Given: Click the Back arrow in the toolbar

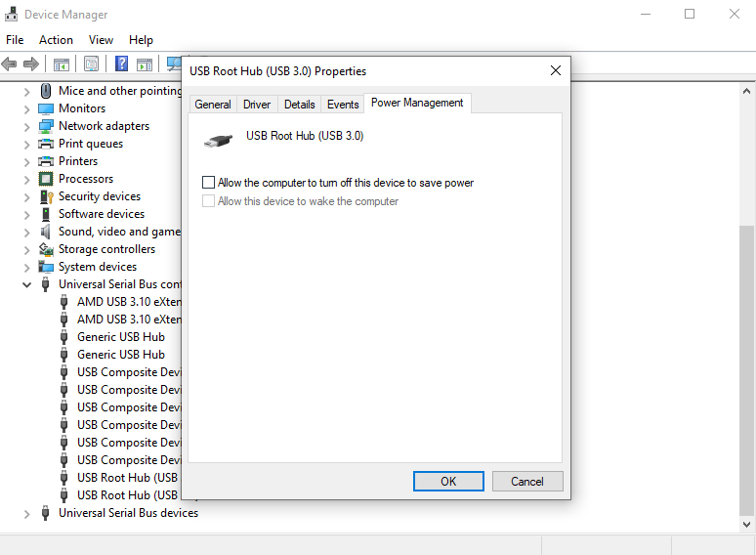Looking at the screenshot, I should point(9,64).
